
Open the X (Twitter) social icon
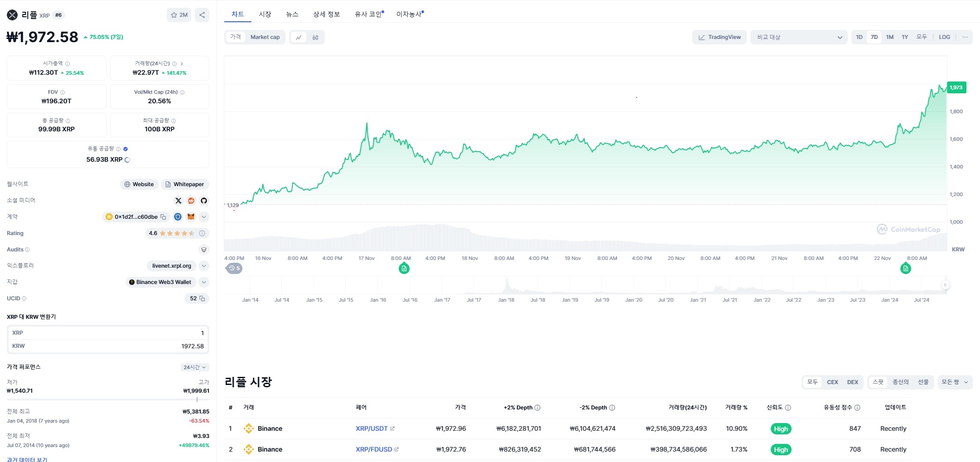tap(179, 201)
